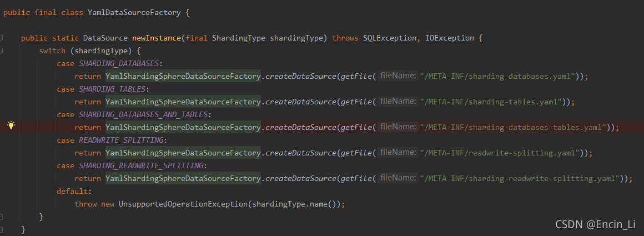The width and height of the screenshot is (644, 236).
Task: Click fileName hint before sharding-databases.yaml
Action: pos(398,76)
